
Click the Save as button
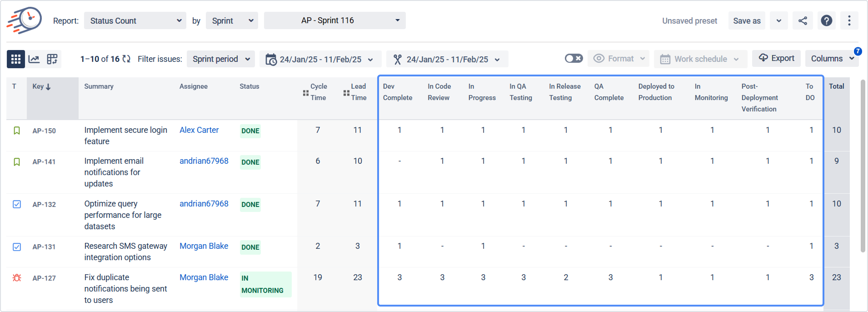[746, 21]
